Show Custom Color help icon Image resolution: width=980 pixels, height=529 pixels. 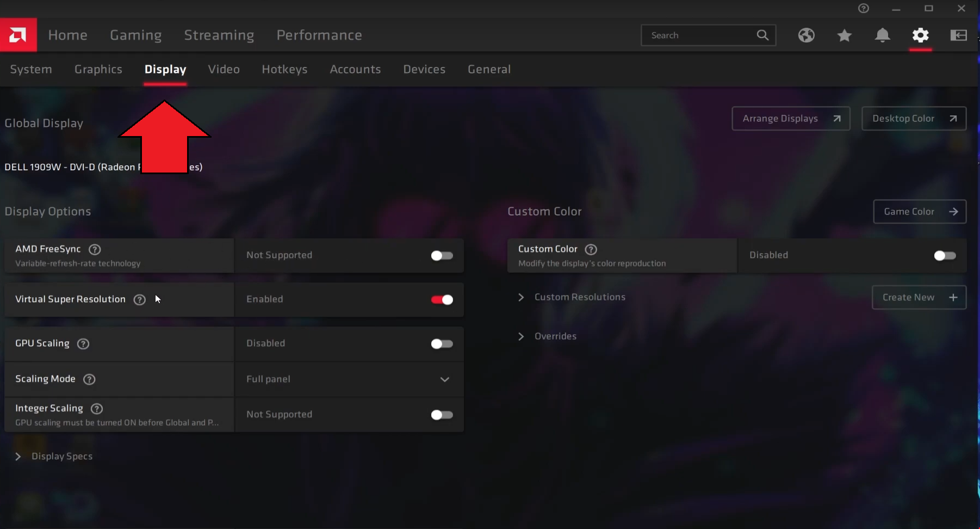[x=591, y=249]
